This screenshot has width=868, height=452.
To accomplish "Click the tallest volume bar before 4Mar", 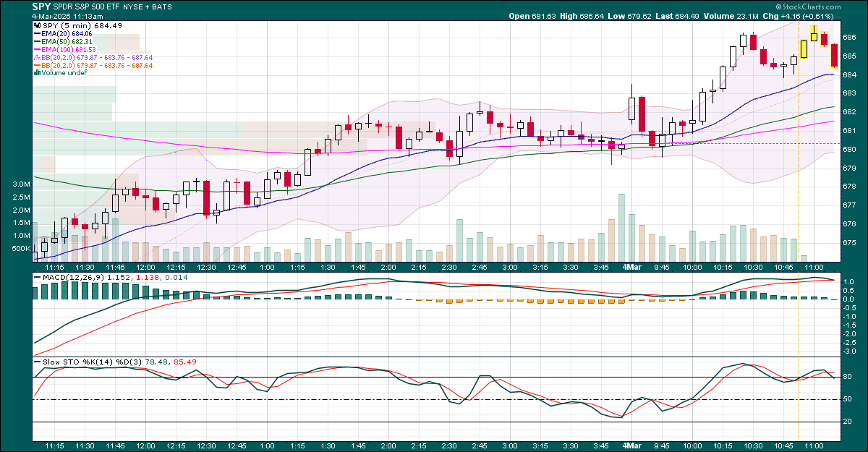I will tap(621, 227).
